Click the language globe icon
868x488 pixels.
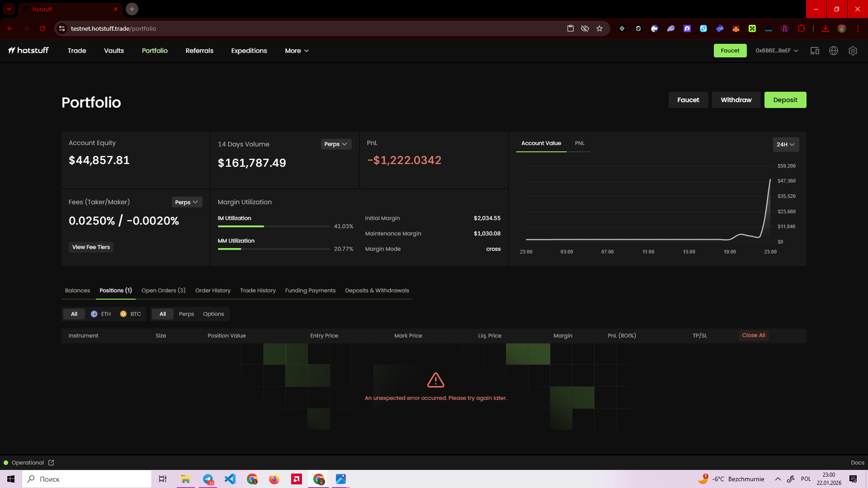[834, 51]
